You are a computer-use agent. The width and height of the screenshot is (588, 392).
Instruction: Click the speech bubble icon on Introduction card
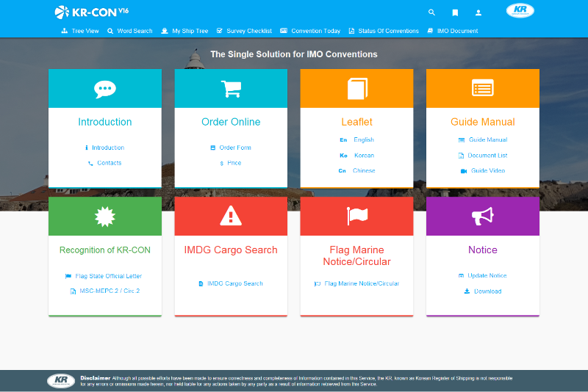pos(105,89)
